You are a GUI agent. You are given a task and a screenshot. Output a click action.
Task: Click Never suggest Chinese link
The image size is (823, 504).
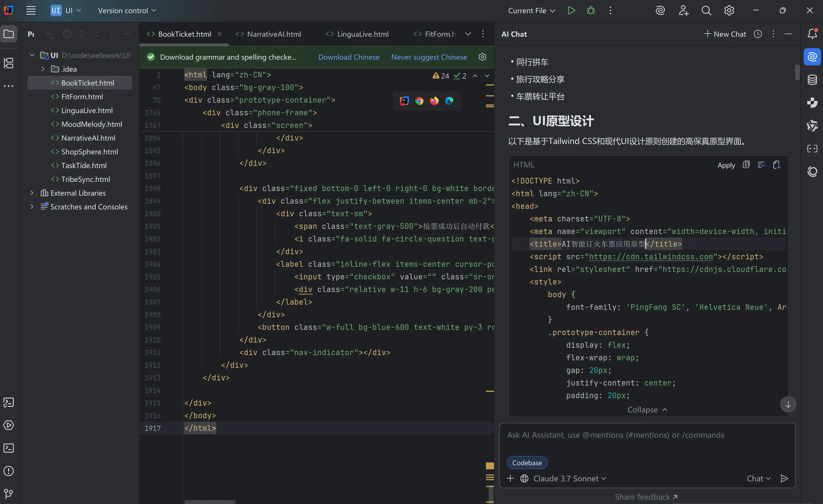[429, 57]
